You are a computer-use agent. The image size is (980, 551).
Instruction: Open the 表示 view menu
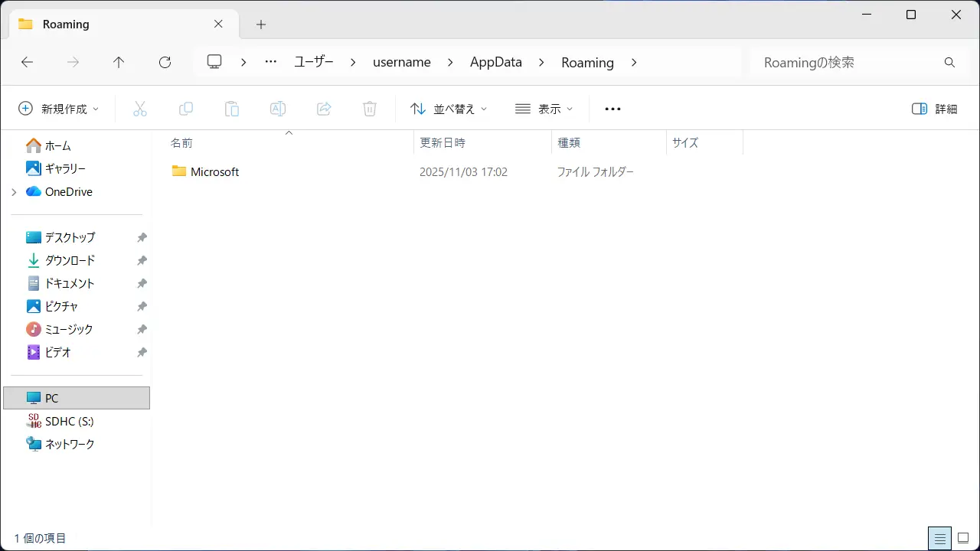point(544,109)
